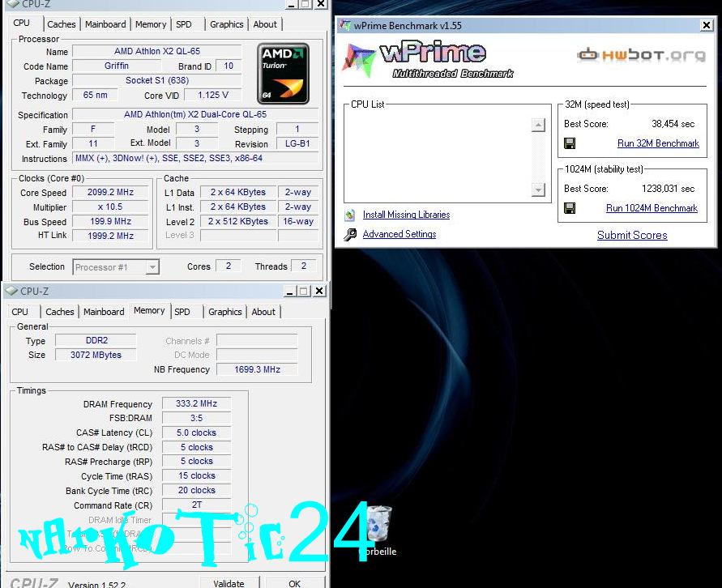Click Core VID value 1.125 V
The height and width of the screenshot is (588, 722).
(213, 96)
